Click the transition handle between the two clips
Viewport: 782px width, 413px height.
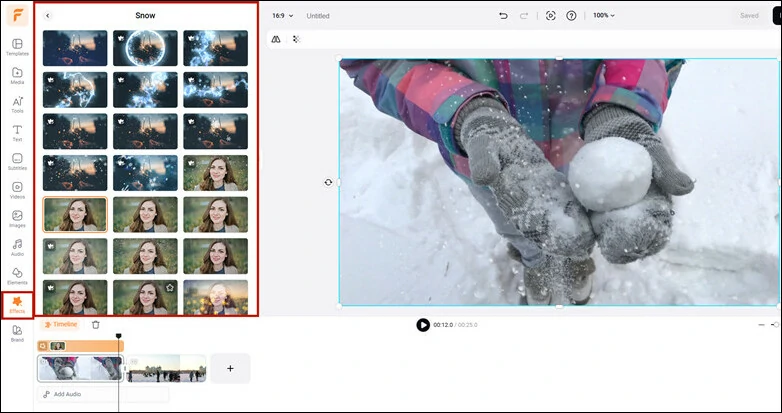pyautogui.click(x=125, y=369)
